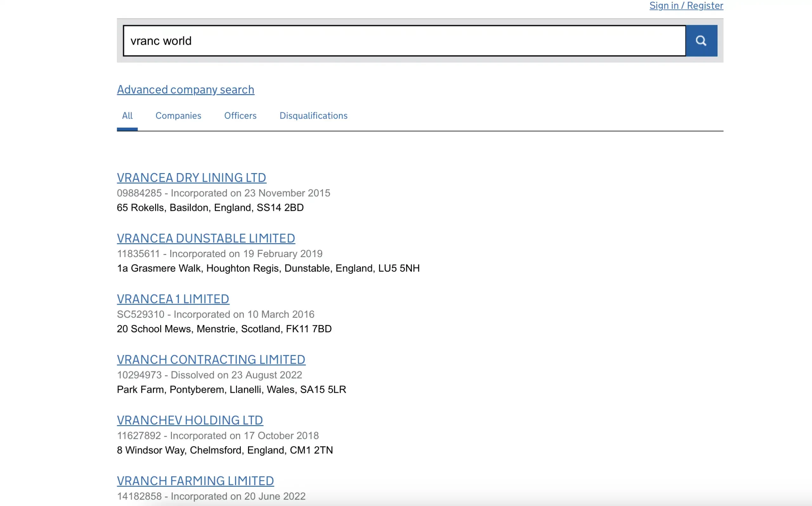Switch to the Companies tab
This screenshot has height=506, width=812.
(x=178, y=115)
